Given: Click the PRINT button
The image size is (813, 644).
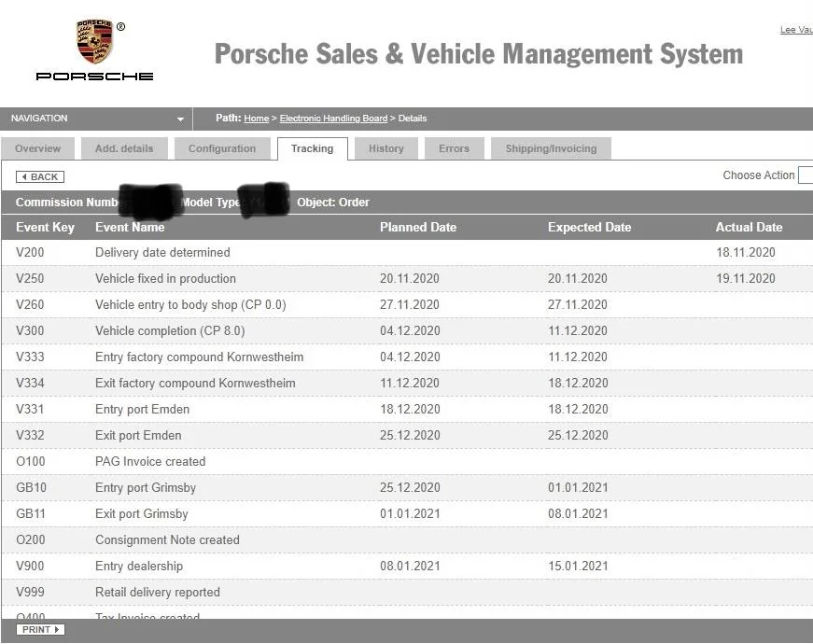Looking at the screenshot, I should [x=40, y=629].
